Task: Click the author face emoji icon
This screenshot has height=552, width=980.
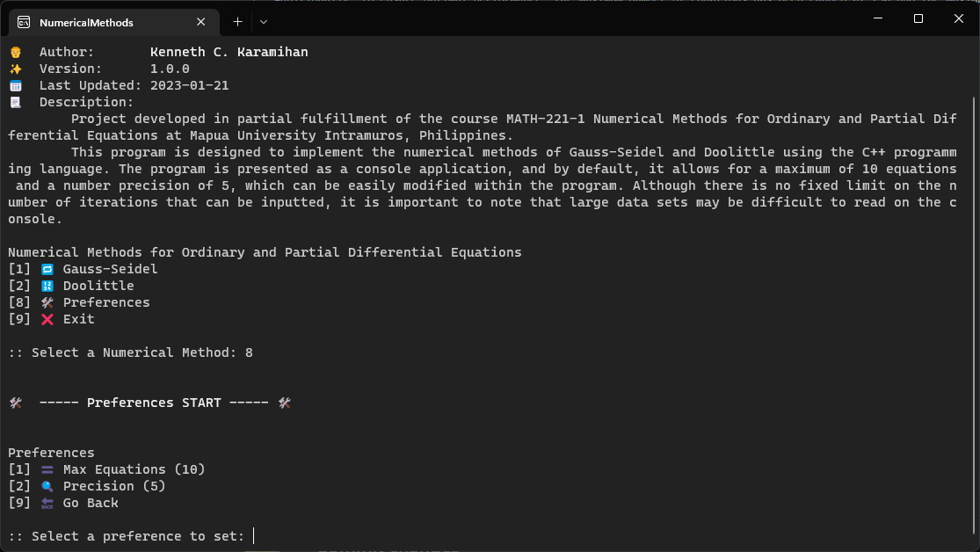Action: tap(14, 52)
